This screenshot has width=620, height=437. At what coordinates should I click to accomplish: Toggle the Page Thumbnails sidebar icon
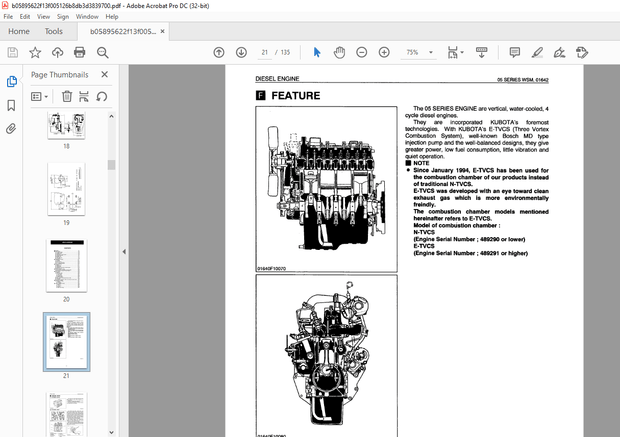pyautogui.click(x=12, y=81)
